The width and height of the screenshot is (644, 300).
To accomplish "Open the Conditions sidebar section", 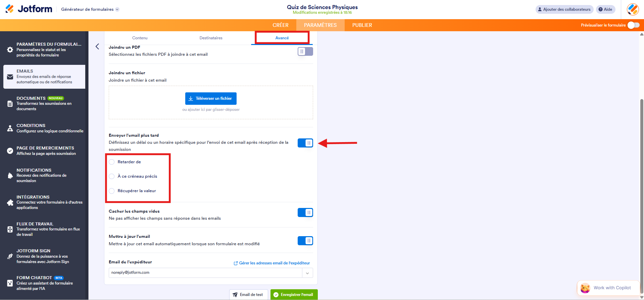I will (44, 128).
